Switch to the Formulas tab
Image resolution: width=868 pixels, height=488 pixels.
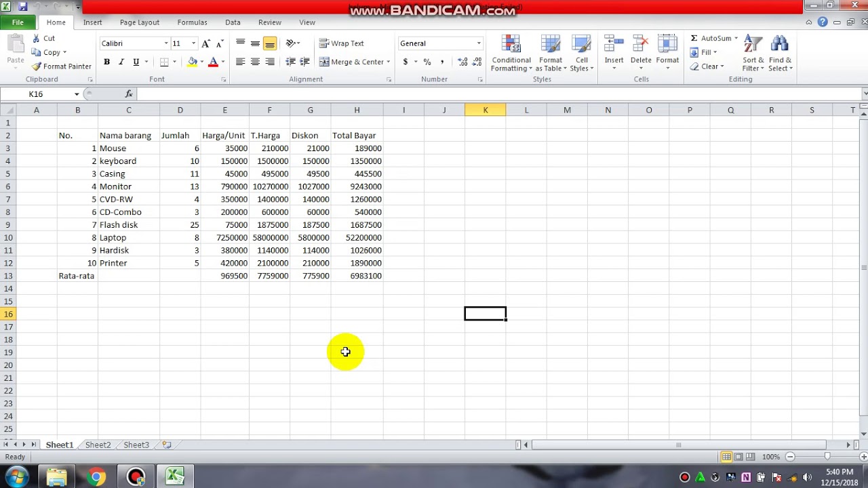point(193,22)
